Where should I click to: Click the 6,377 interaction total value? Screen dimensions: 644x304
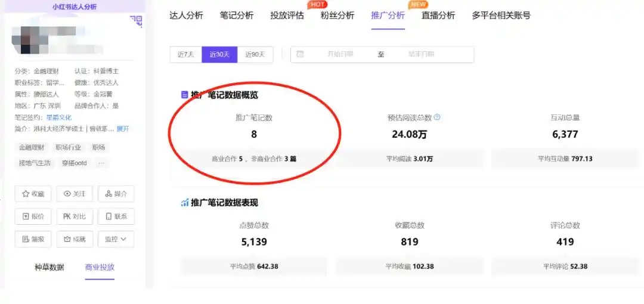click(x=565, y=134)
